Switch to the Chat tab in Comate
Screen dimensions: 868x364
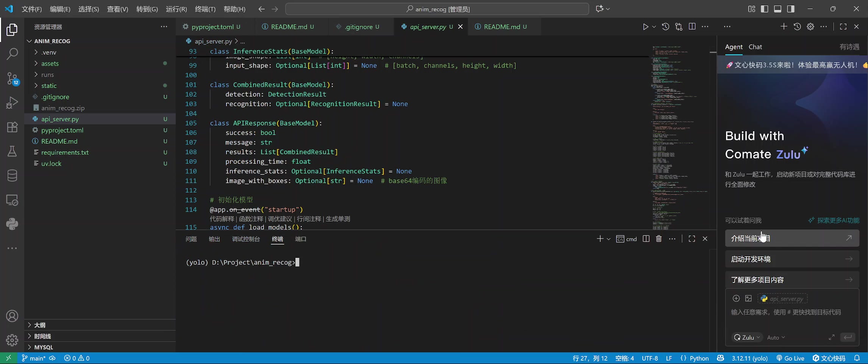[x=755, y=47]
